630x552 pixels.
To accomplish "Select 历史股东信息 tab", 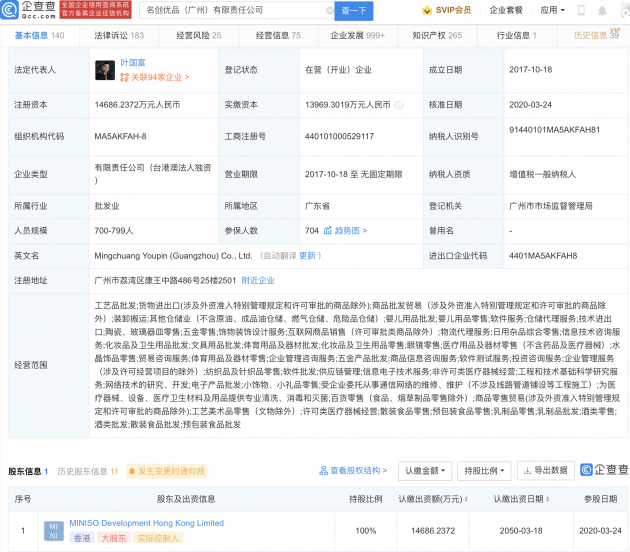I will (x=88, y=471).
